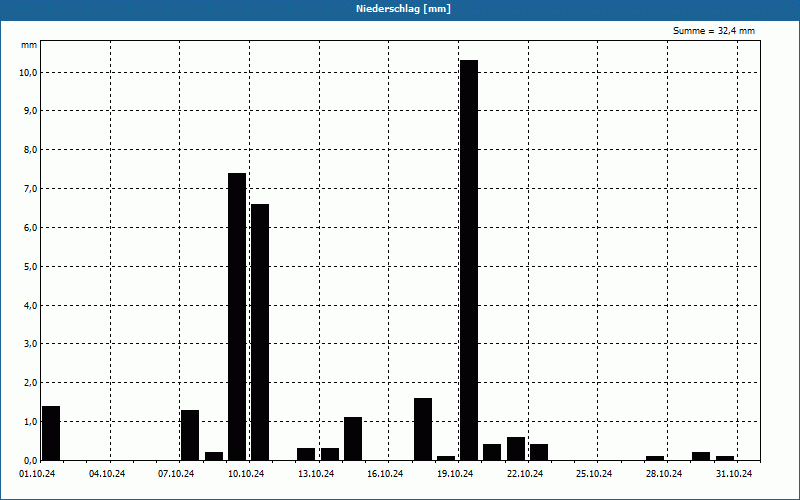Click the y-axis value 7,0
This screenshot has width=800, height=500.
tap(30, 189)
